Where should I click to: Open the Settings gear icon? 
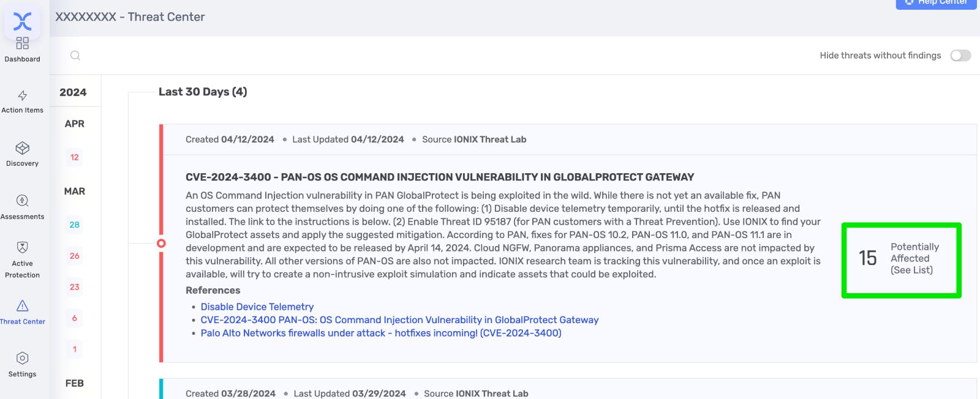(x=23, y=359)
